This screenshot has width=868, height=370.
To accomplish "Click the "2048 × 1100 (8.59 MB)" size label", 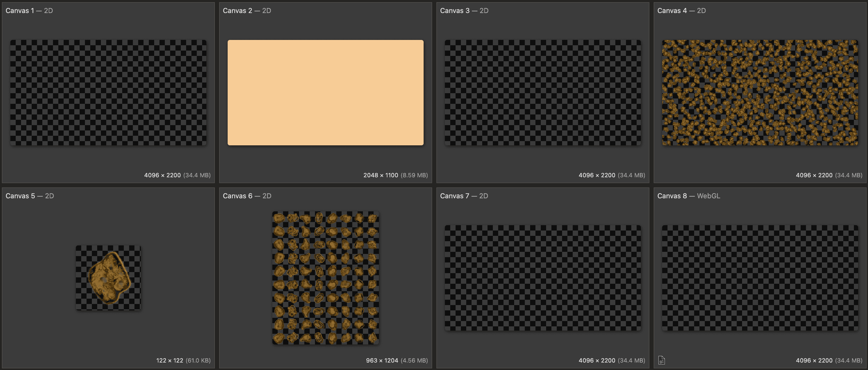I will 396,175.
